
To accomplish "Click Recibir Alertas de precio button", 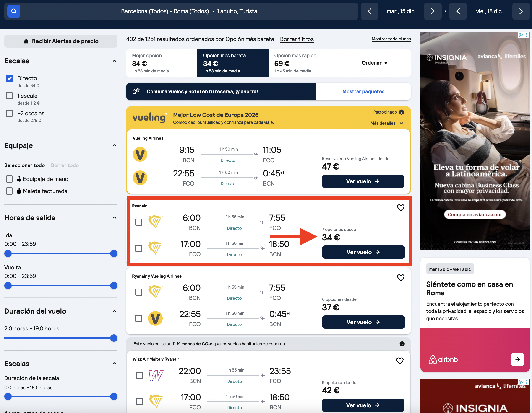I will point(61,41).
